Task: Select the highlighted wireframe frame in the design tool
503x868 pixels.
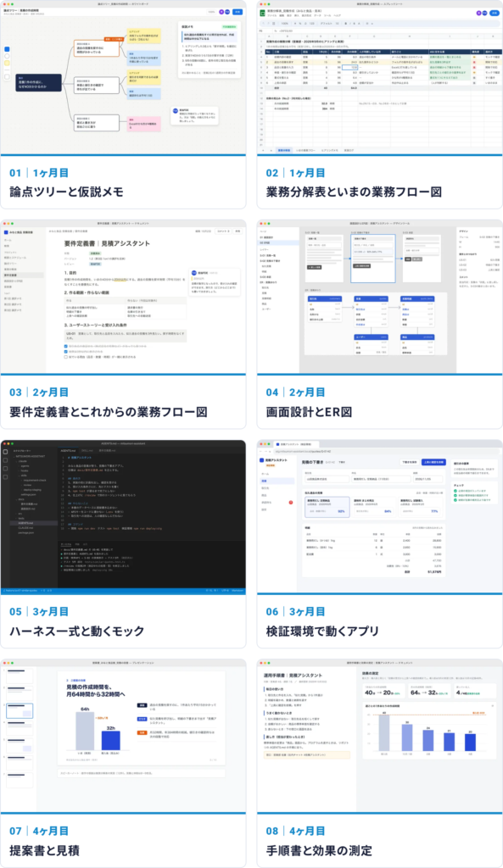Action: [373, 258]
